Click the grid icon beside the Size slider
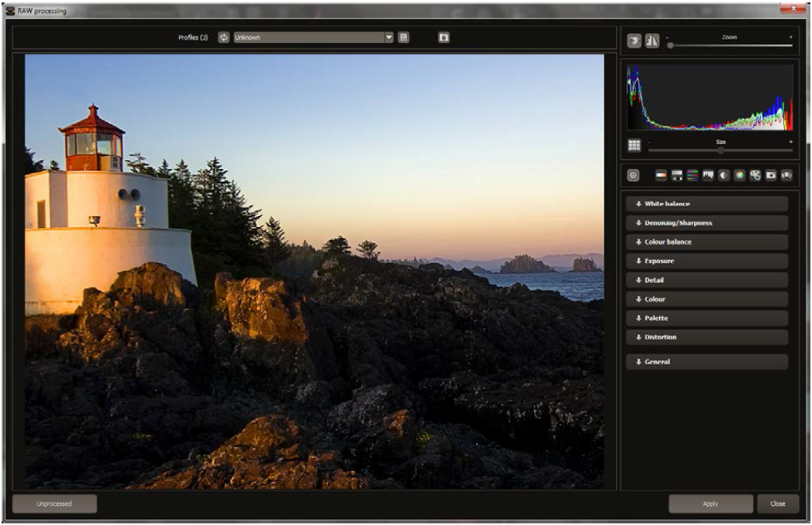This screenshot has width=812, height=525. pyautogui.click(x=634, y=146)
